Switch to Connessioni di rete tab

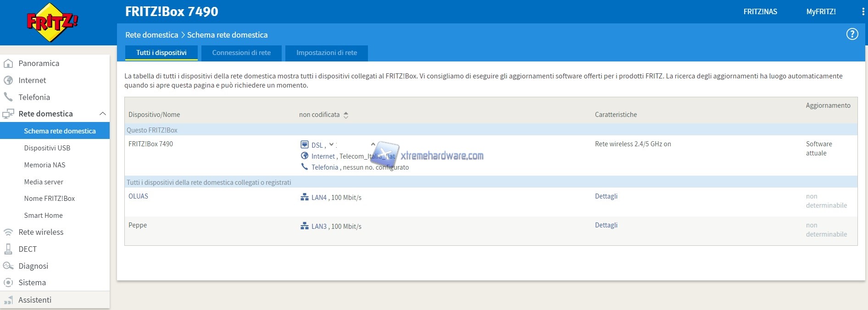pos(241,53)
